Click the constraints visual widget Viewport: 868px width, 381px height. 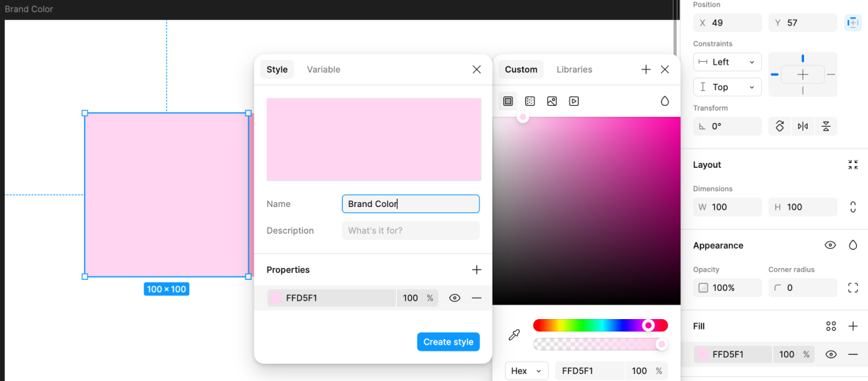pos(803,74)
